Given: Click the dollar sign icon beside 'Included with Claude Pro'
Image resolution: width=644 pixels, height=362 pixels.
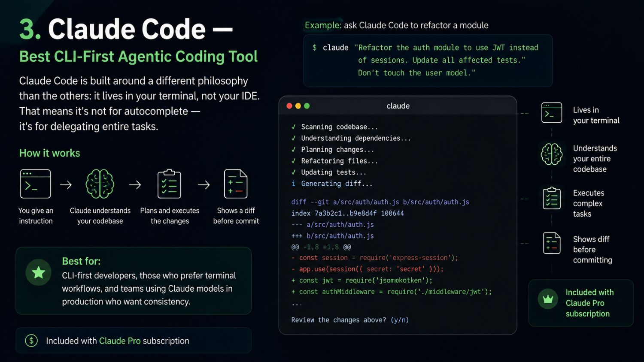Looking at the screenshot, I should click(x=31, y=341).
